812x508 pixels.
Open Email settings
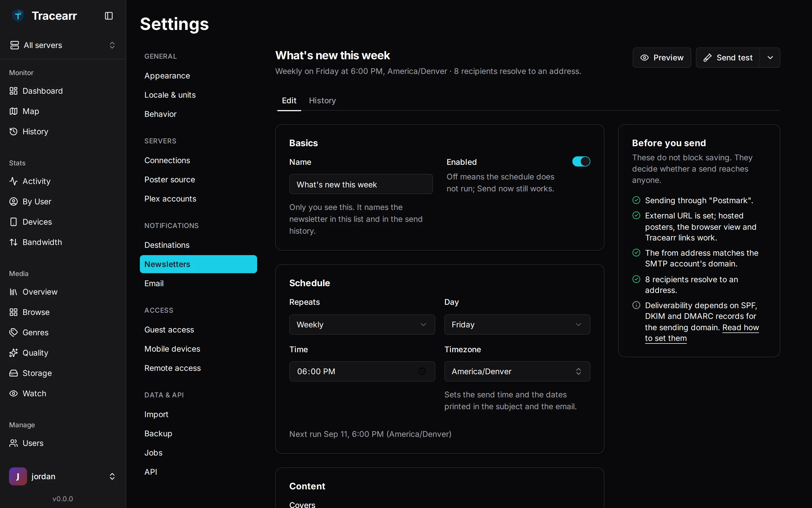[198, 283]
